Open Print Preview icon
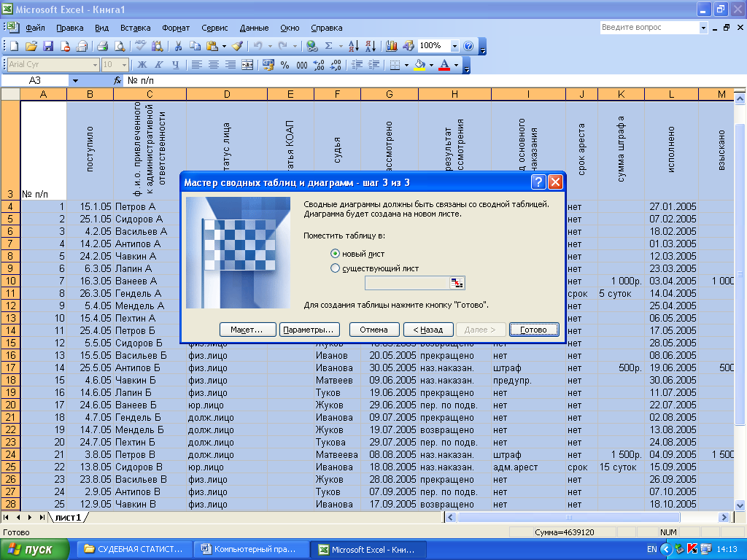The width and height of the screenshot is (747, 560). pos(120,46)
